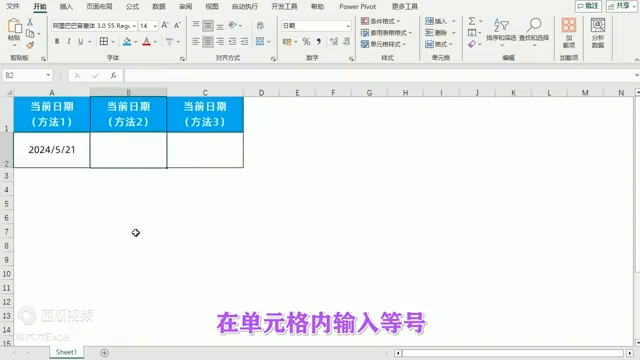Click insert function fx button
This screenshot has height=360, width=640.
[x=113, y=75]
